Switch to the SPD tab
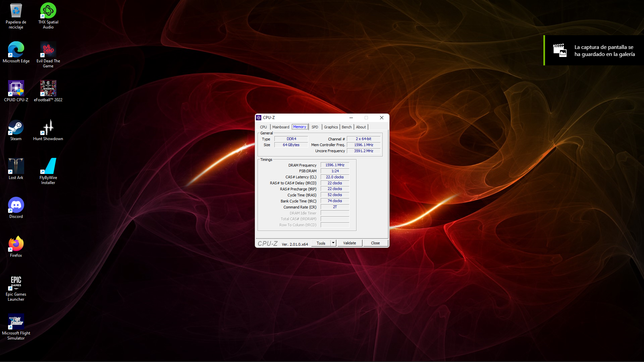Screen dimensions: 644x362 click(315, 127)
